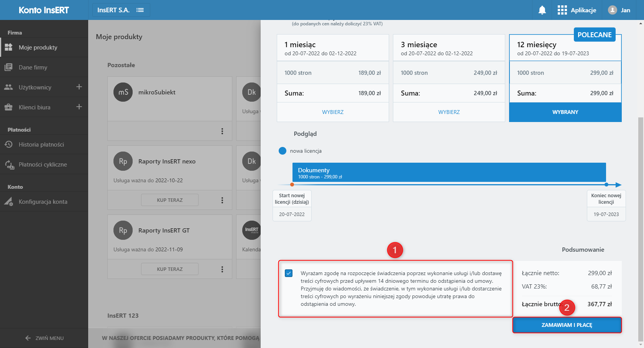Image resolution: width=644 pixels, height=348 pixels.
Task: Open Dane firmy section
Action: [44, 68]
